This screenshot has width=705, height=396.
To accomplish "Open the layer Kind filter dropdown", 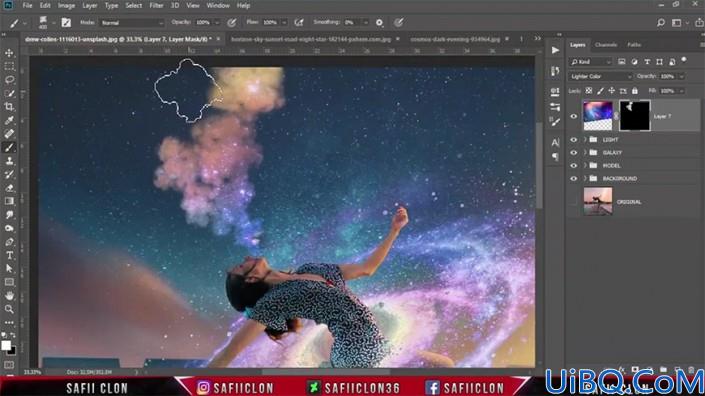I will [590, 62].
